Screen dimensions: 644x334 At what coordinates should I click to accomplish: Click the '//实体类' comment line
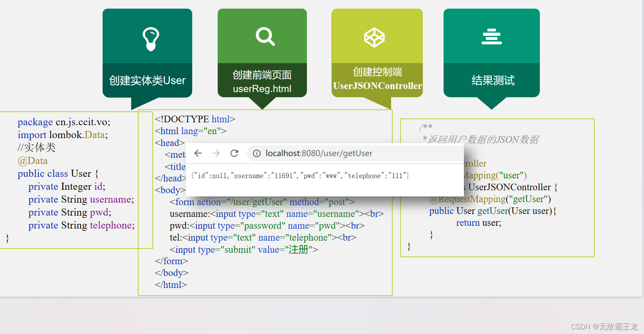tap(37, 148)
